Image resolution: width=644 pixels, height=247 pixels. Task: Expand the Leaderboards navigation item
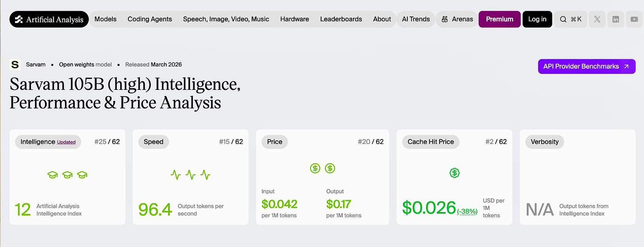coord(341,19)
